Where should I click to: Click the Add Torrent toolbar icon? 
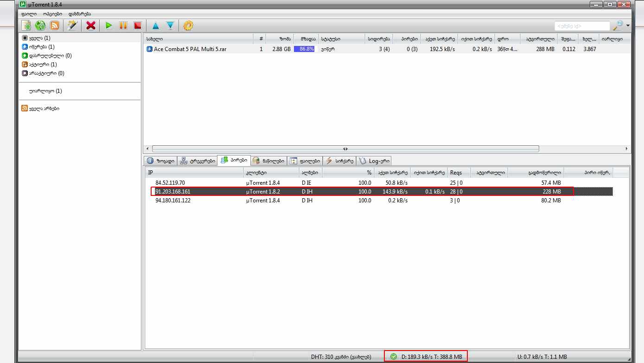[26, 26]
